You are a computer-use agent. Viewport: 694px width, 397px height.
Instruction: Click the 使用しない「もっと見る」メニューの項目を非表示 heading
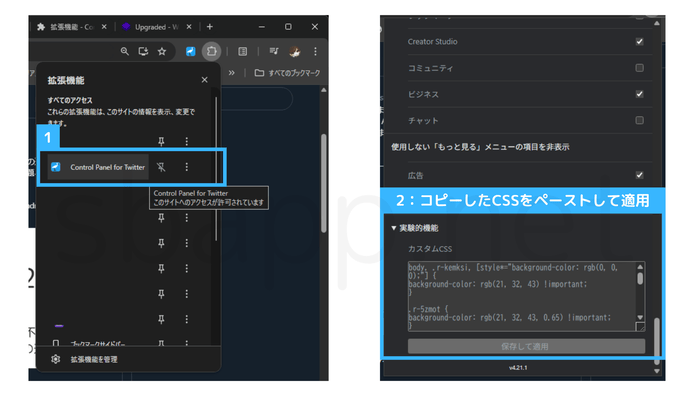pos(480,147)
